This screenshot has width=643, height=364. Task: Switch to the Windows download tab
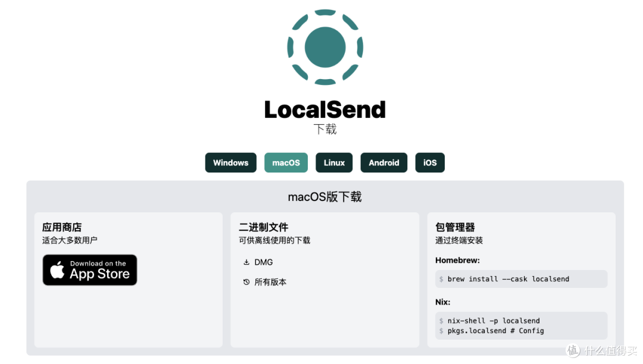[x=230, y=163]
